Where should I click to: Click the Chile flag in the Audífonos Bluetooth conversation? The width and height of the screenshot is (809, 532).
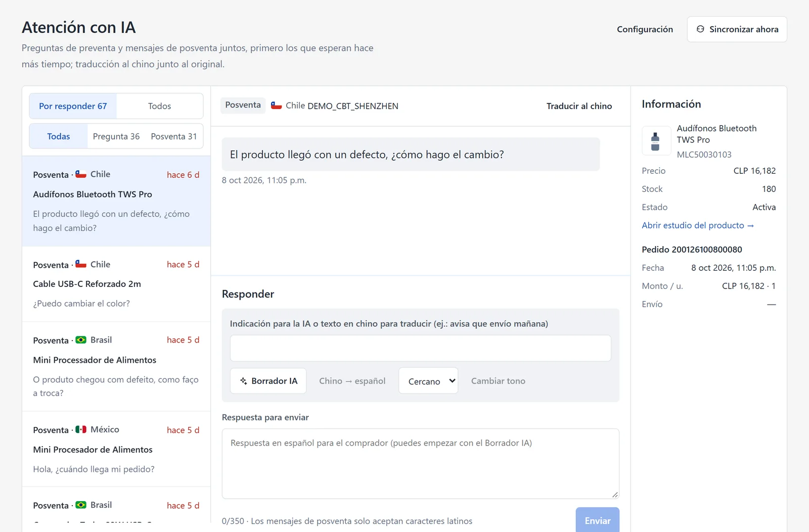click(x=81, y=174)
